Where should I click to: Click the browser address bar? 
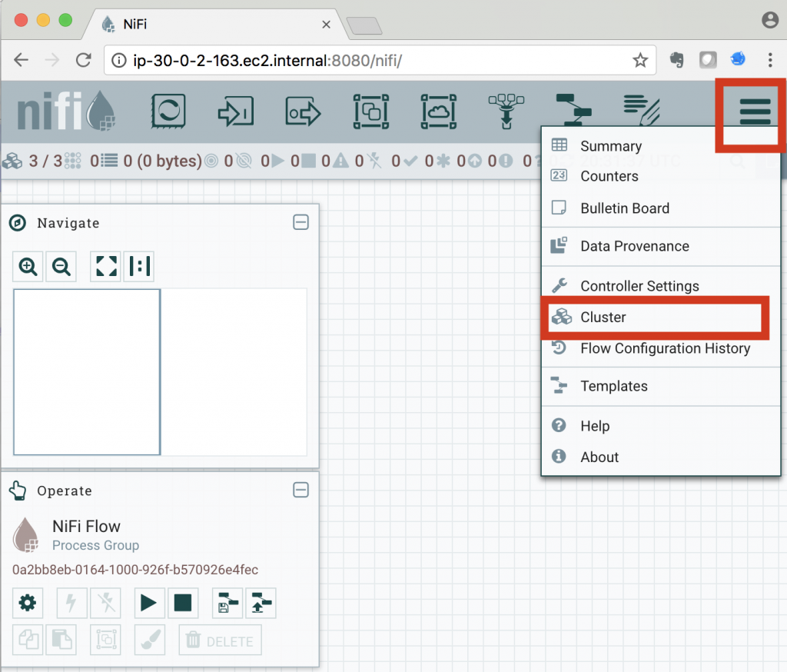coord(346,58)
